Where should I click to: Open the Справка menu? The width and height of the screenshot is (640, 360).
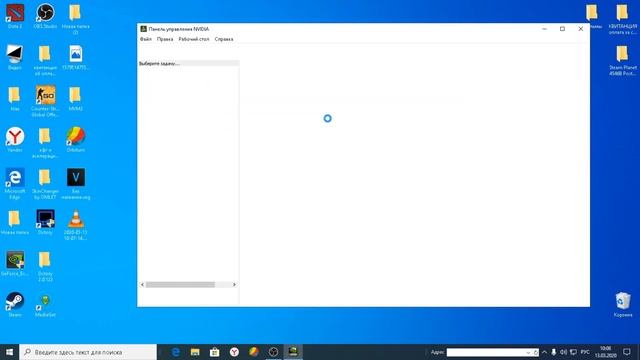tap(224, 39)
